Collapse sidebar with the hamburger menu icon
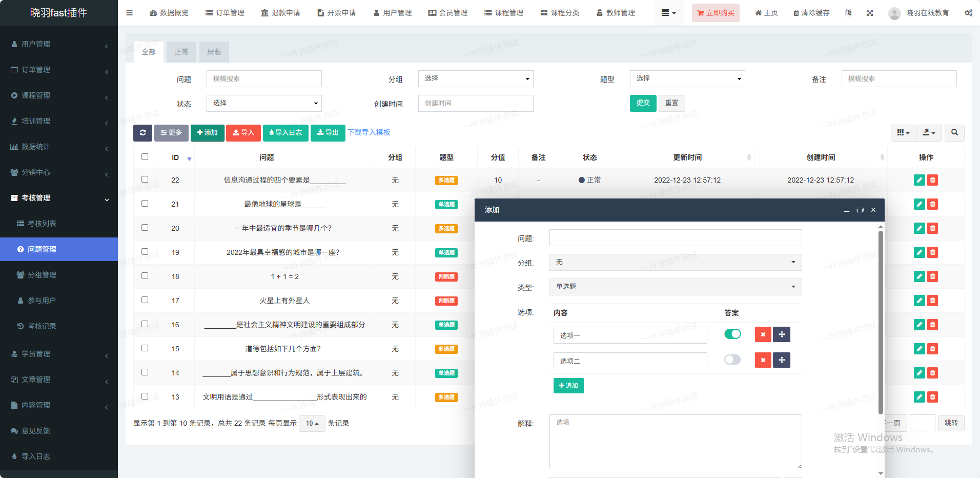 tap(129, 13)
